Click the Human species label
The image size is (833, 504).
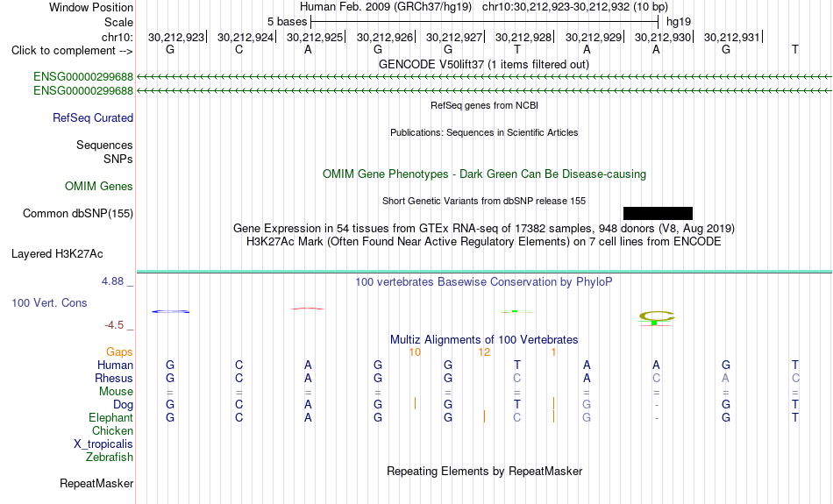pyautogui.click(x=115, y=365)
